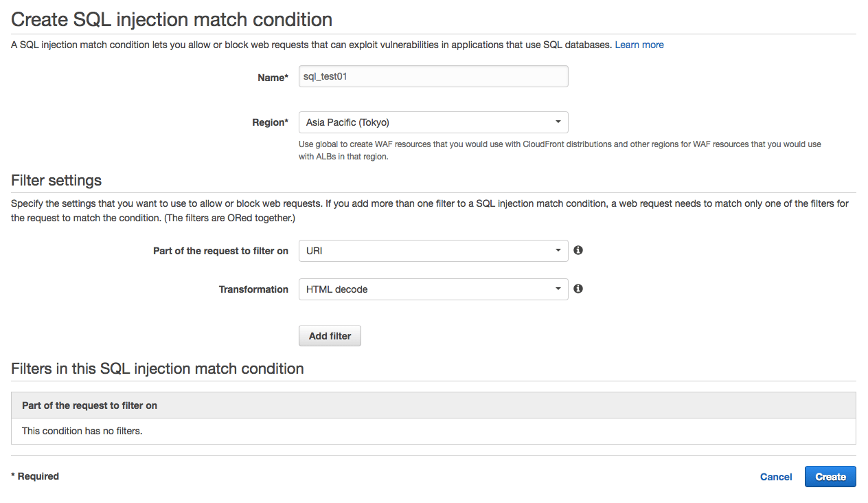Click the Filters in this SQL injection heading
The height and width of the screenshot is (503, 868).
[157, 369]
